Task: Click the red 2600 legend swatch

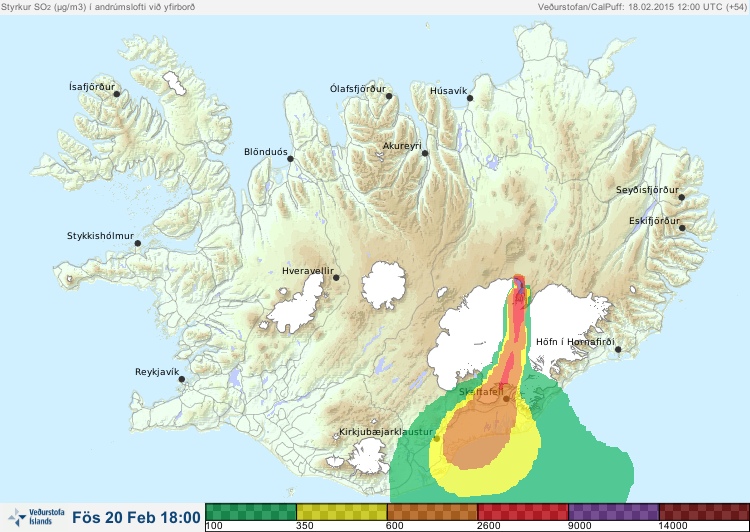Action: point(523,512)
